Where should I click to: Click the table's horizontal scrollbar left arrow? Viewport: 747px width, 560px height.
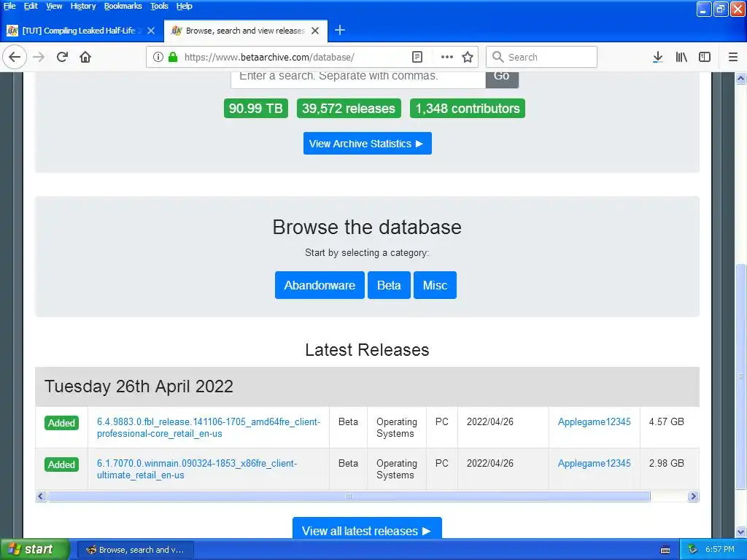click(41, 496)
